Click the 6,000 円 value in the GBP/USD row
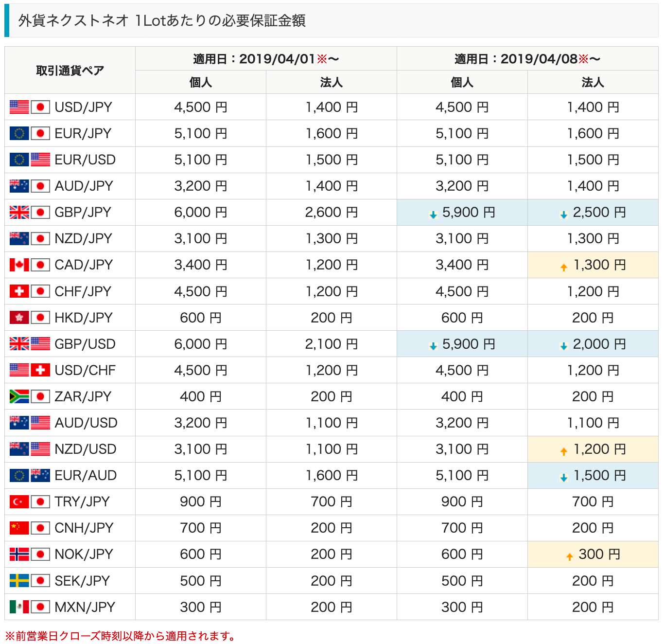664x644 pixels. (201, 344)
